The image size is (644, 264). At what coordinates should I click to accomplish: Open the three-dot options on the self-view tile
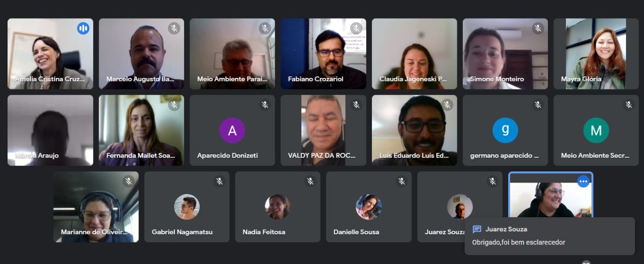pyautogui.click(x=583, y=181)
